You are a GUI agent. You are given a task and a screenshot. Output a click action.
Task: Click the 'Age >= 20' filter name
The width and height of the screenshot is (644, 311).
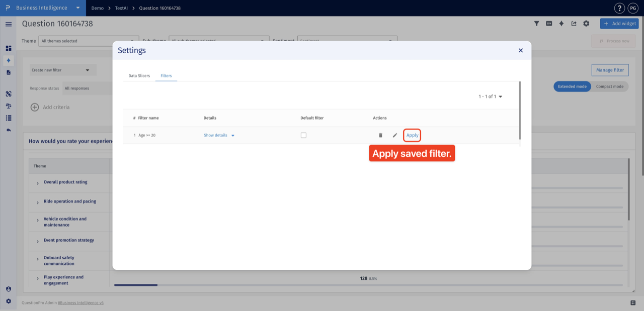(147, 135)
